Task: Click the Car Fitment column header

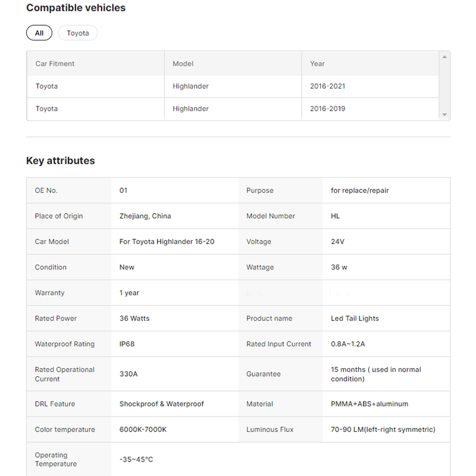Action: tap(55, 64)
